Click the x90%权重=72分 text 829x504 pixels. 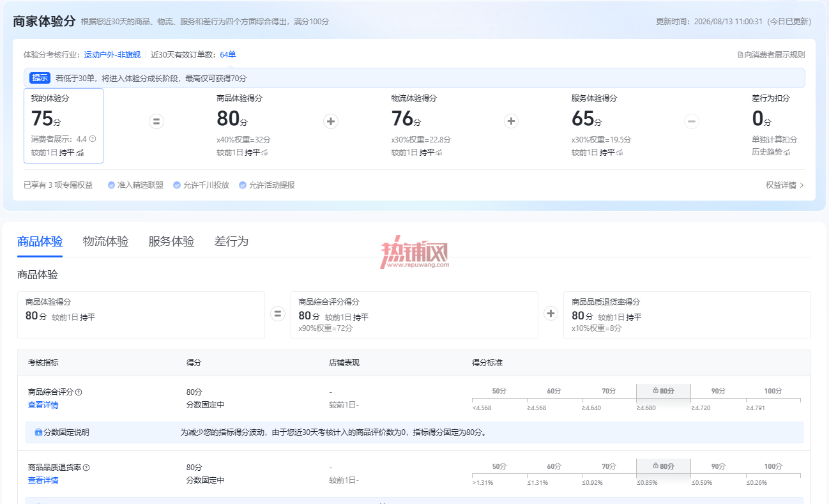coord(326,328)
